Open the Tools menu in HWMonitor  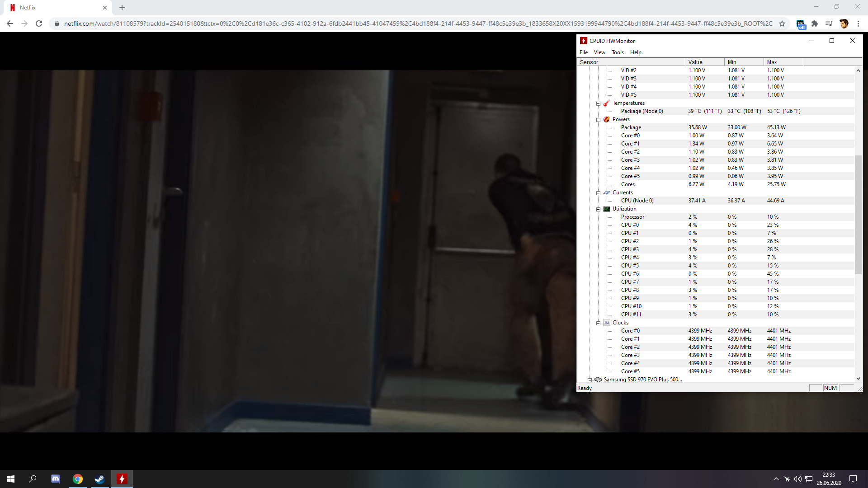tap(618, 52)
